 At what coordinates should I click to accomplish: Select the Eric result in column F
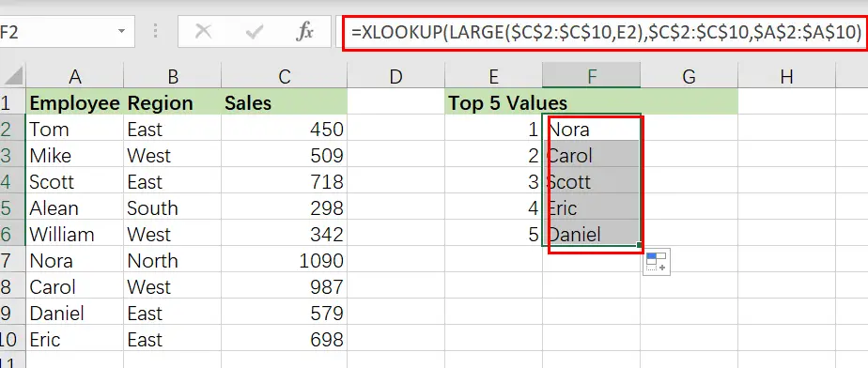pyautogui.click(x=591, y=207)
